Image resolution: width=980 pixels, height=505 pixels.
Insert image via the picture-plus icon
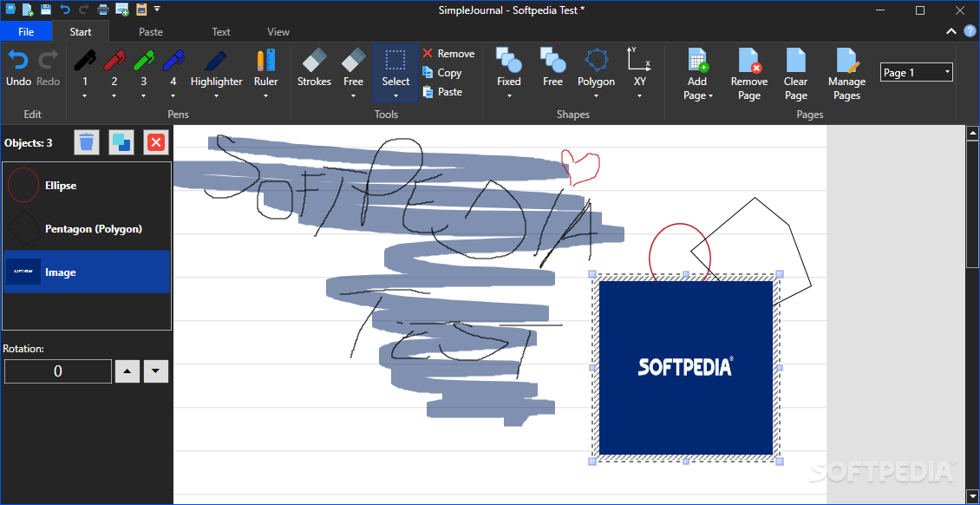pos(122,10)
